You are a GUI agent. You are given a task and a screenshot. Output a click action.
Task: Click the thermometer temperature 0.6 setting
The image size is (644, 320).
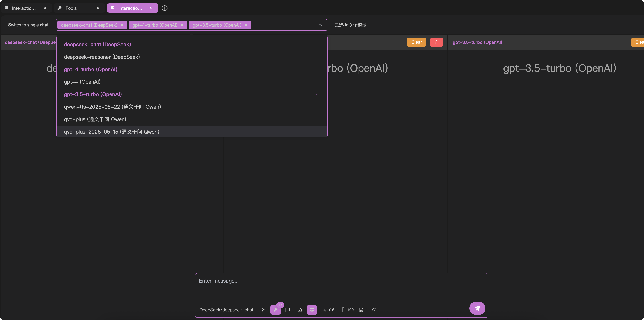click(328, 310)
